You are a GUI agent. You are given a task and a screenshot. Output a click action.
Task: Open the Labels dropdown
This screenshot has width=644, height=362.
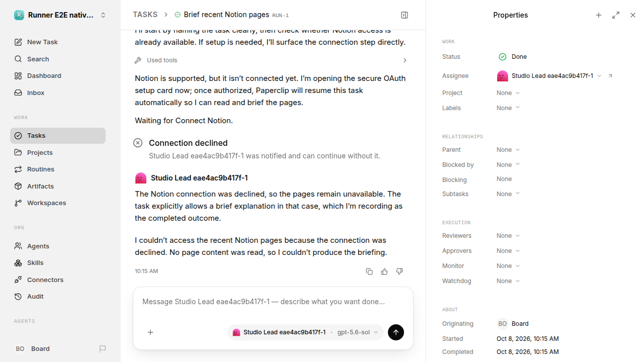pos(508,108)
